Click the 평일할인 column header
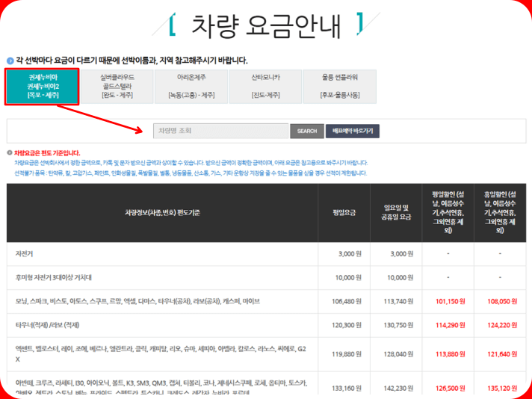Screen dimensions: 532x399 [448, 212]
